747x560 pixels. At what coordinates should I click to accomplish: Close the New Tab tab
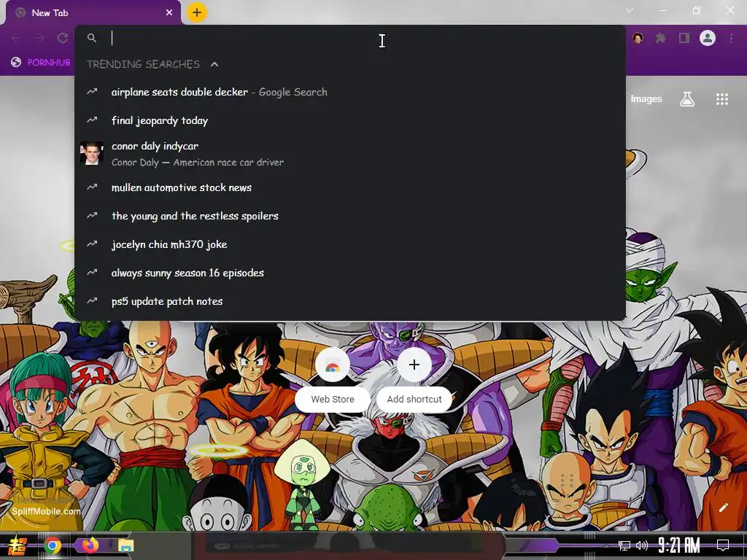coord(169,13)
